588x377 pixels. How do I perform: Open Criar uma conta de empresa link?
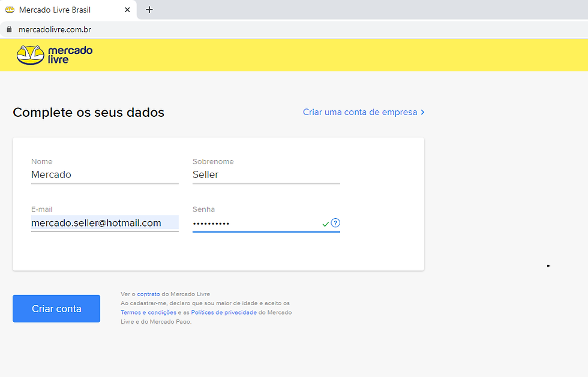364,112
